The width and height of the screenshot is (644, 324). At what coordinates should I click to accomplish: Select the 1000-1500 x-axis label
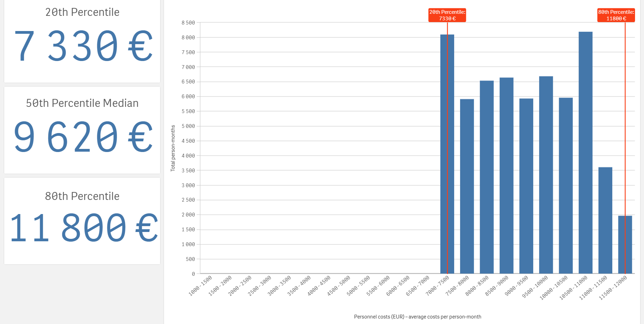pos(201,286)
